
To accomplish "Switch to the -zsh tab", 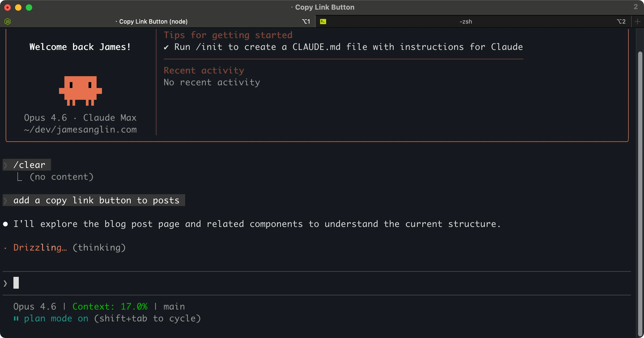I will tap(466, 21).
